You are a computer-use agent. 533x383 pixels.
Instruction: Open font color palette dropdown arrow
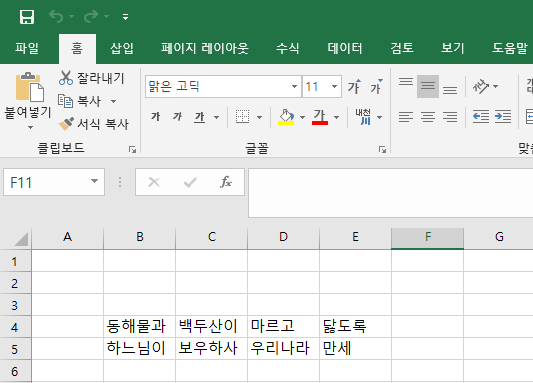tap(336, 117)
